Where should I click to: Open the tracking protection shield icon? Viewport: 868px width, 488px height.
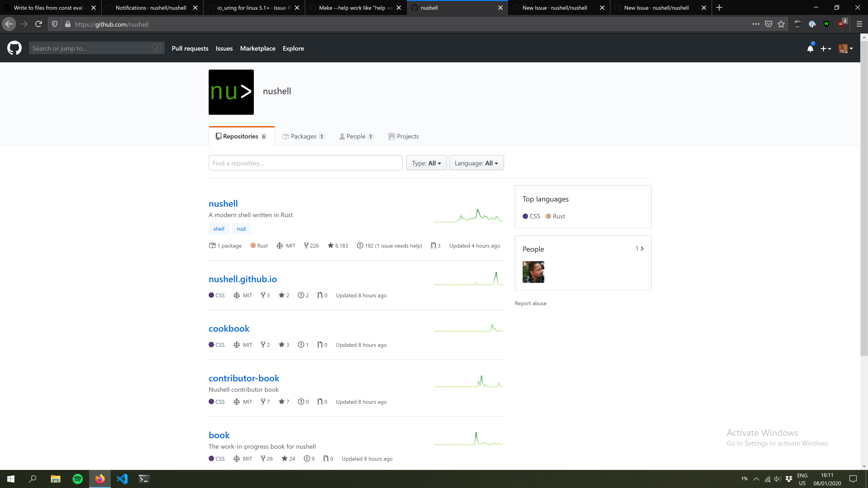point(54,24)
